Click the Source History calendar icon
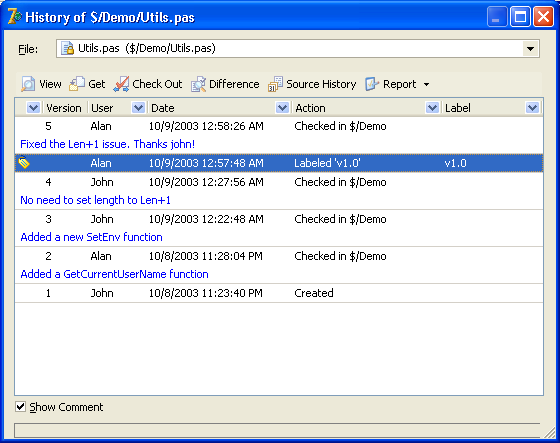Screen dimensions: 560x443 point(275,84)
